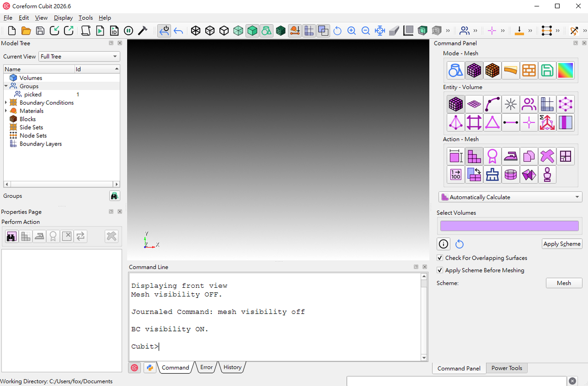Viewport: 588px width, 386px height.
Task: Open the Automatically Calculate scheme dropdown
Action: coord(510,197)
